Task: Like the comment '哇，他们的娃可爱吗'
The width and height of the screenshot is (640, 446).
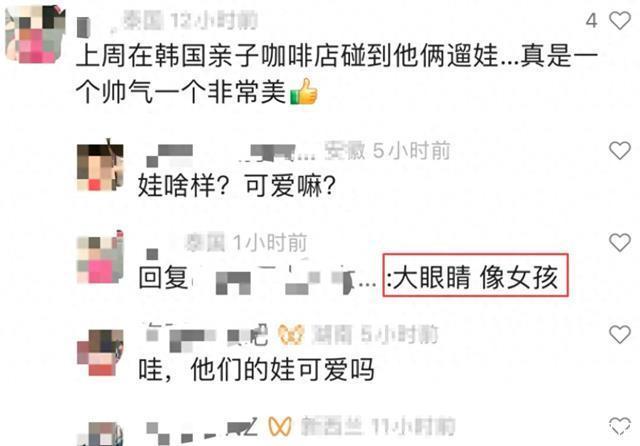Action: tap(620, 335)
